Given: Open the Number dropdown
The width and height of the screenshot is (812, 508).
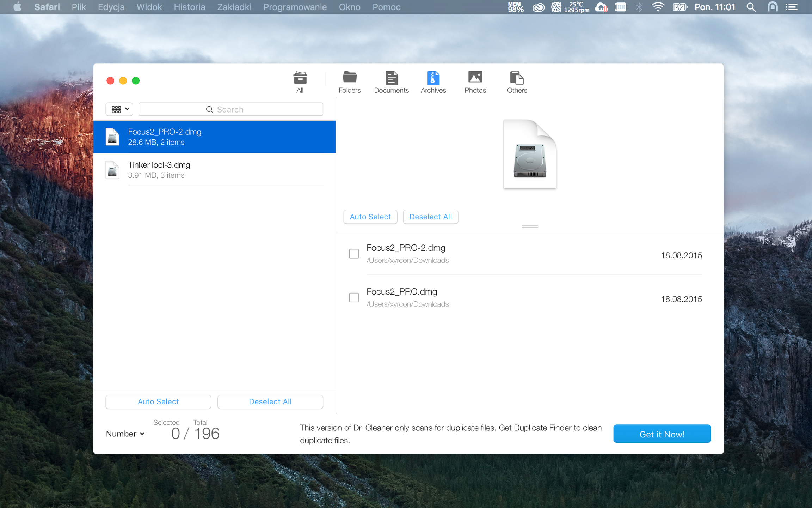Looking at the screenshot, I should (125, 434).
